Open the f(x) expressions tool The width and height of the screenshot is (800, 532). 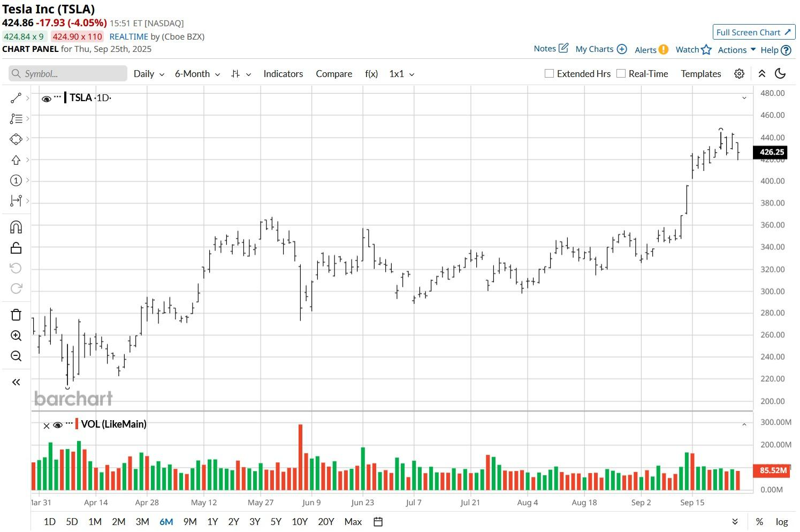pos(371,74)
